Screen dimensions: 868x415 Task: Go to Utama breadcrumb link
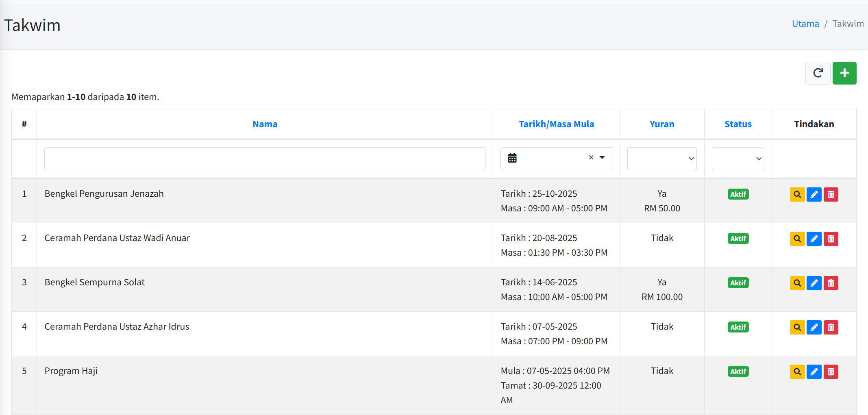coord(805,24)
